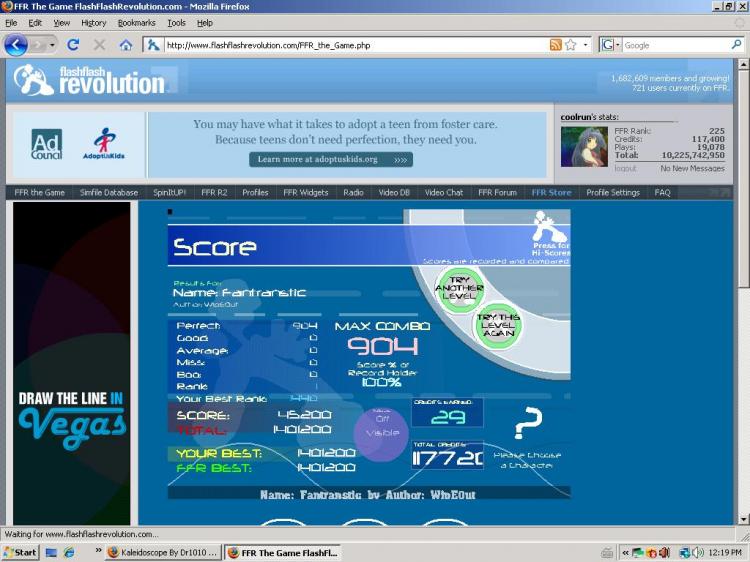Open the FlashFlash Revolution logo
Image resolution: width=750 pixels, height=562 pixels.
point(89,80)
